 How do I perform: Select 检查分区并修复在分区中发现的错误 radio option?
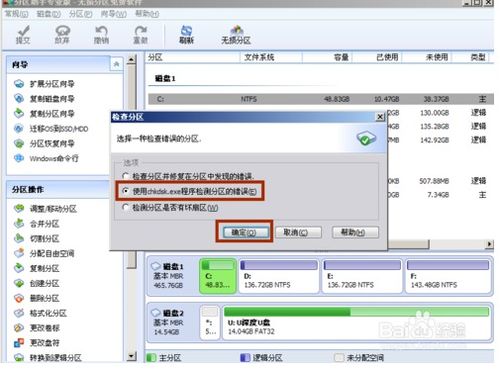[x=188, y=176]
